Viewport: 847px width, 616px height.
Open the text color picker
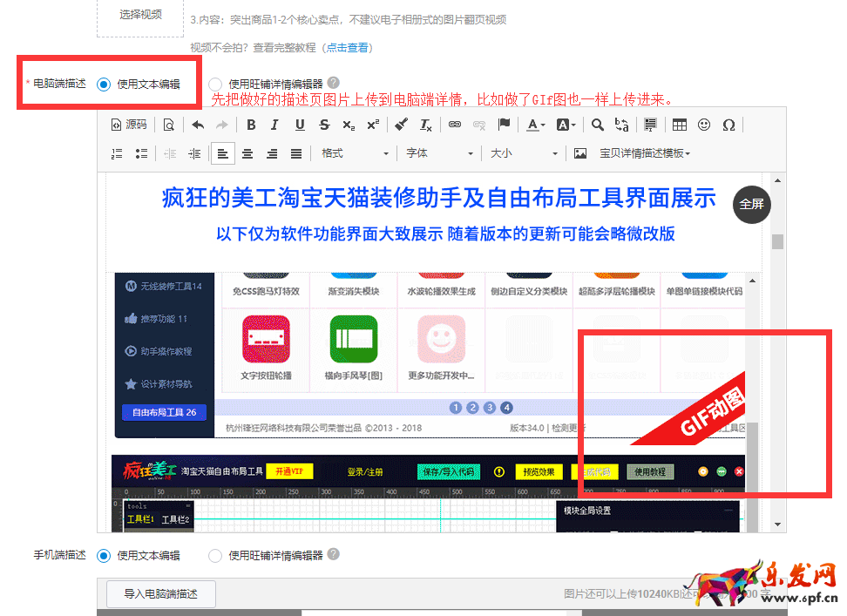[536, 125]
